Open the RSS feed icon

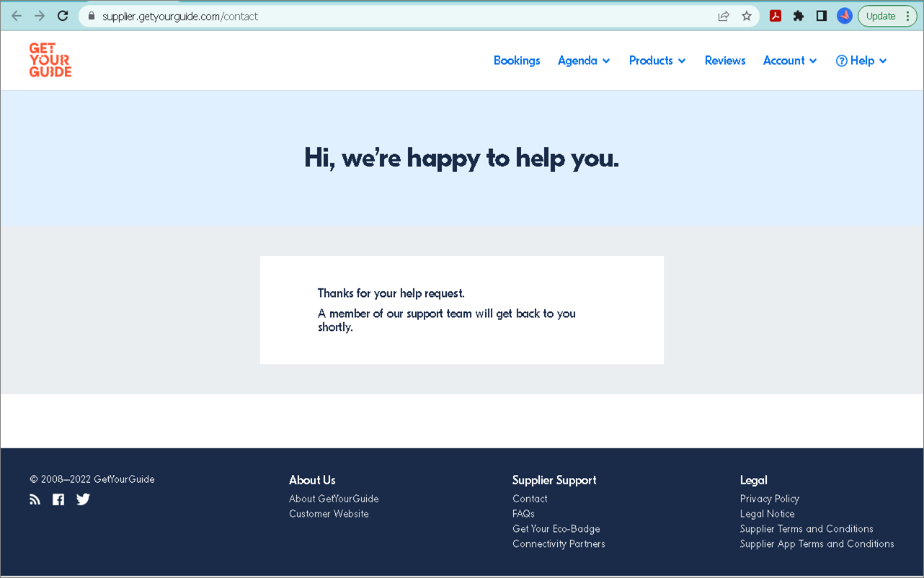[35, 499]
